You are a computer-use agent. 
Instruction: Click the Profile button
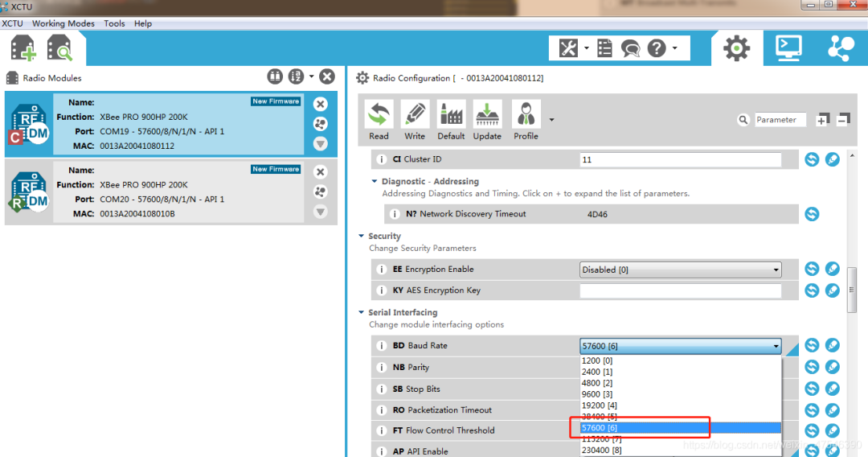pyautogui.click(x=526, y=121)
